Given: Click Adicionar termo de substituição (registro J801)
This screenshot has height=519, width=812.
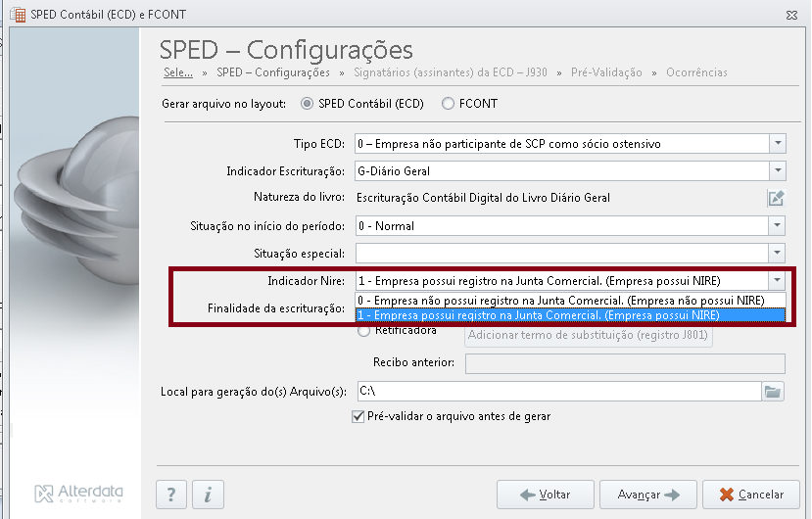Looking at the screenshot, I should pos(589,335).
